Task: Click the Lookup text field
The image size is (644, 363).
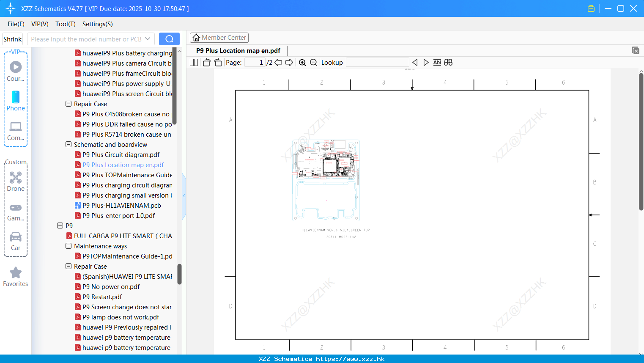Action: click(378, 63)
